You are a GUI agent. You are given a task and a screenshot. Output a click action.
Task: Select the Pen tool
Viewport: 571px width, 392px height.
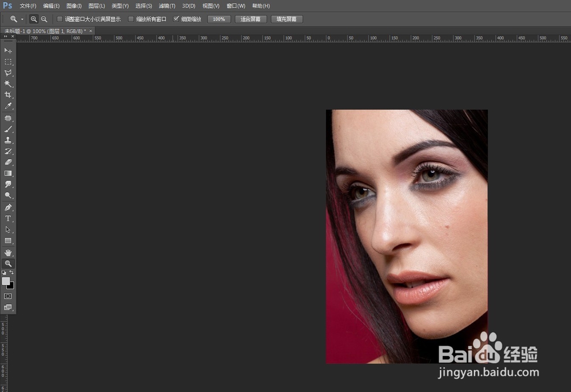pyautogui.click(x=7, y=208)
